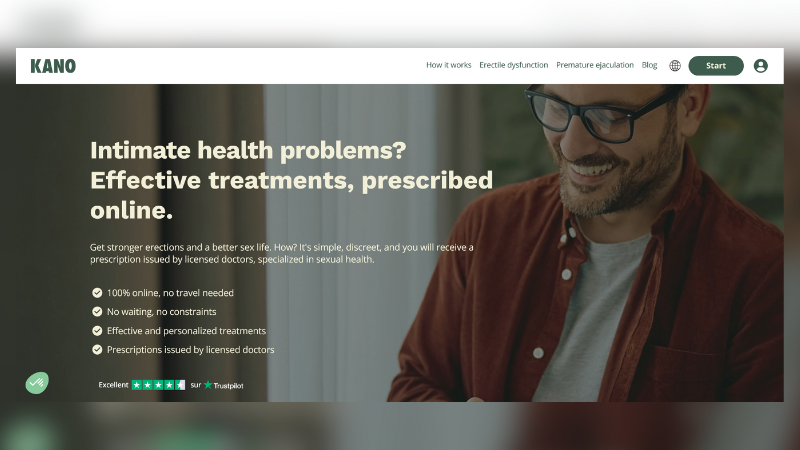Click the Start button
The height and width of the screenshot is (450, 800).
(x=716, y=66)
